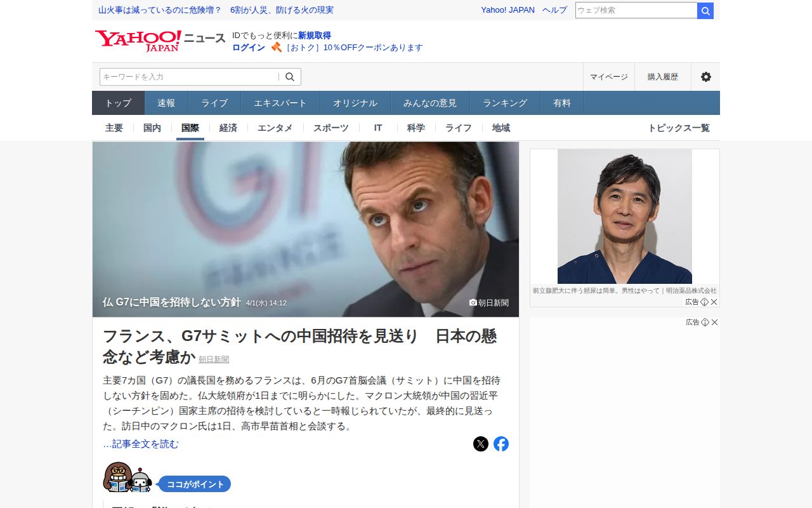812x508 pixels.
Task: Select the スポーツ category
Action: coord(331,128)
